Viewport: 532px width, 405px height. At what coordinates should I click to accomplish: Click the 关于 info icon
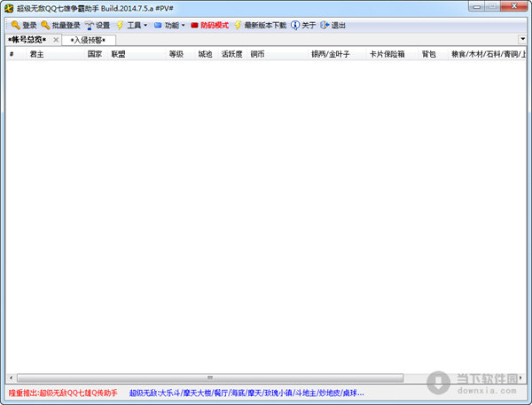(x=295, y=25)
